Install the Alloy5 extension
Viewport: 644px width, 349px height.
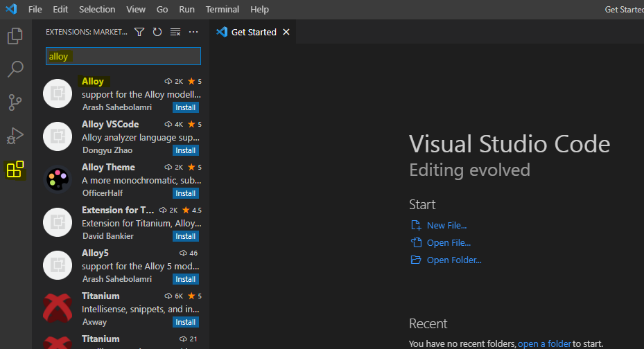pos(186,279)
